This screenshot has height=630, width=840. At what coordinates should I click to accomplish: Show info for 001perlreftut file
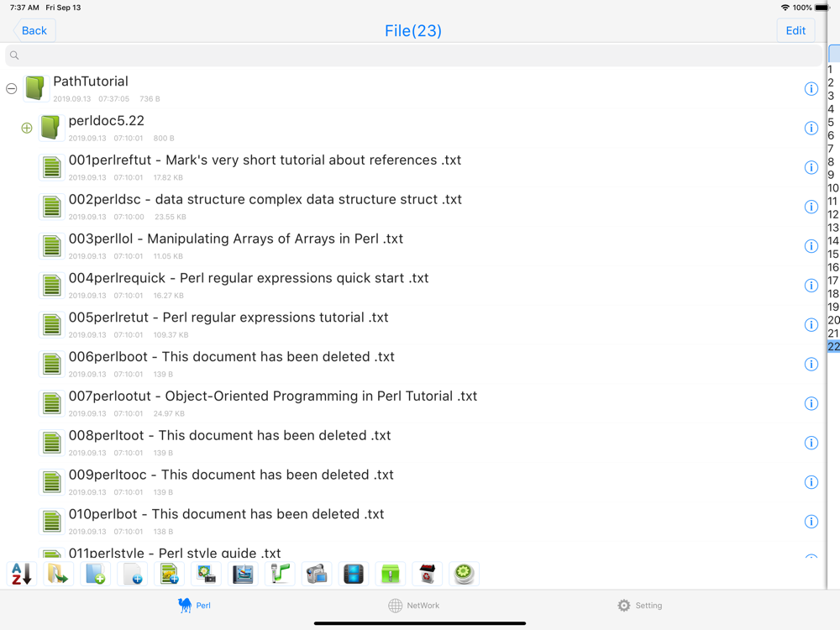pyautogui.click(x=811, y=168)
